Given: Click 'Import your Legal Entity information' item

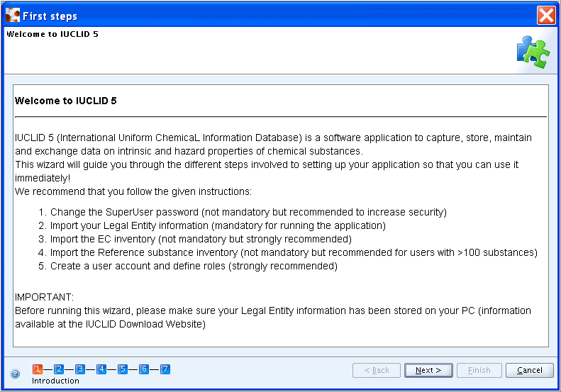Looking at the screenshot, I should [212, 225].
